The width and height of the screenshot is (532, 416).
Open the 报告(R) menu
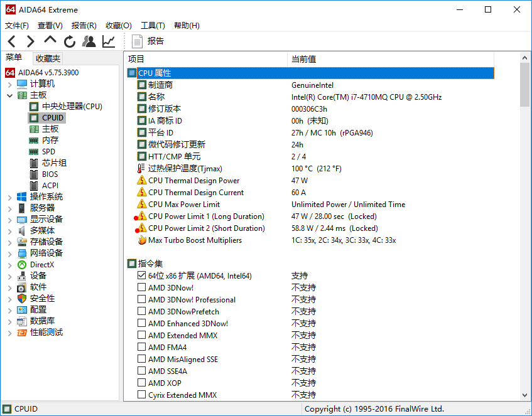point(84,26)
